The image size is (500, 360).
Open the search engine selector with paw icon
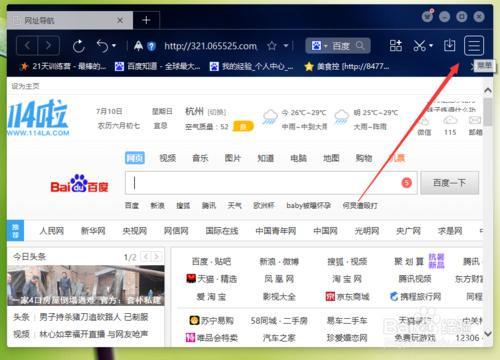click(x=319, y=45)
